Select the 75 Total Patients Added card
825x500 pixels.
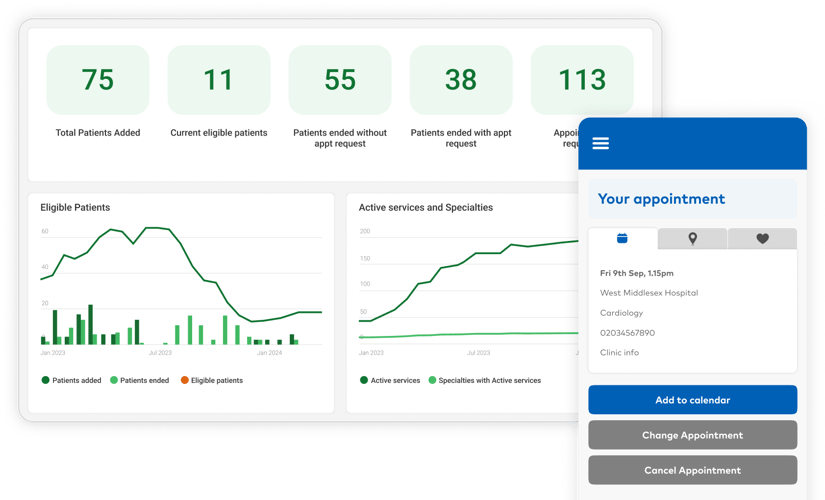tap(98, 80)
